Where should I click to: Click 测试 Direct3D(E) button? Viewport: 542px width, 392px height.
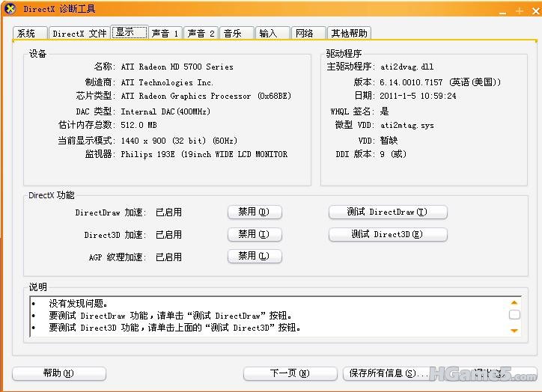388,234
